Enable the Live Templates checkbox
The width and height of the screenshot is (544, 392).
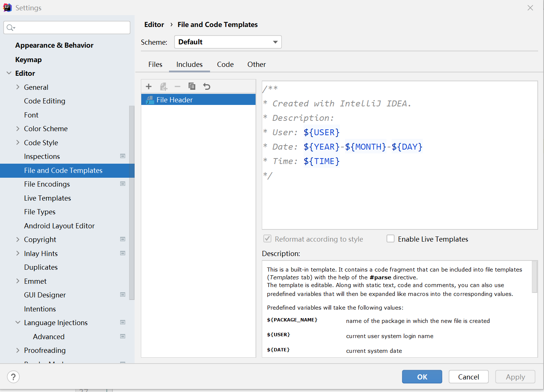(x=391, y=239)
